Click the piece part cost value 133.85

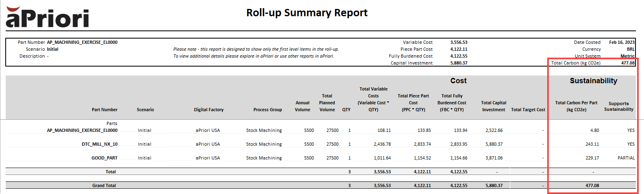(424, 130)
